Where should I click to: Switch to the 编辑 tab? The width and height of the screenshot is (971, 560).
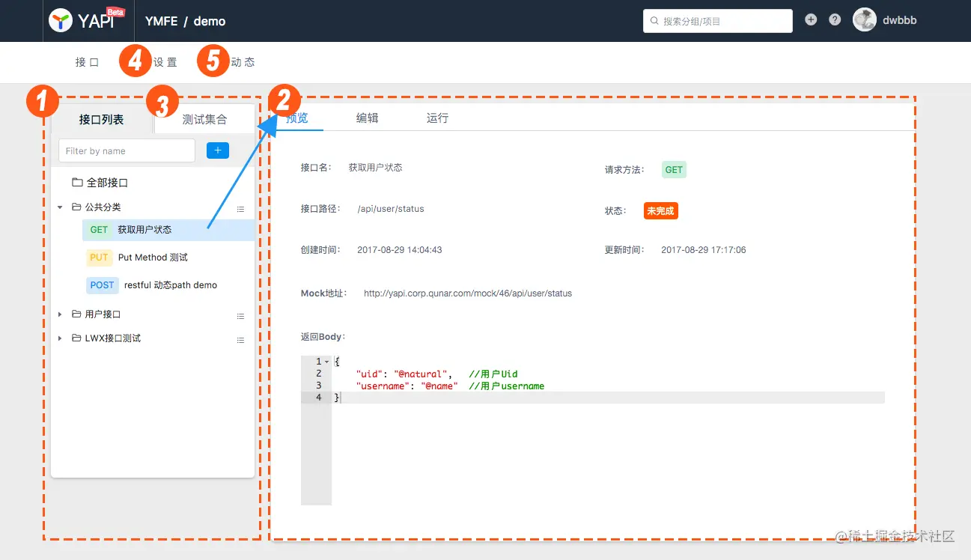pos(368,118)
